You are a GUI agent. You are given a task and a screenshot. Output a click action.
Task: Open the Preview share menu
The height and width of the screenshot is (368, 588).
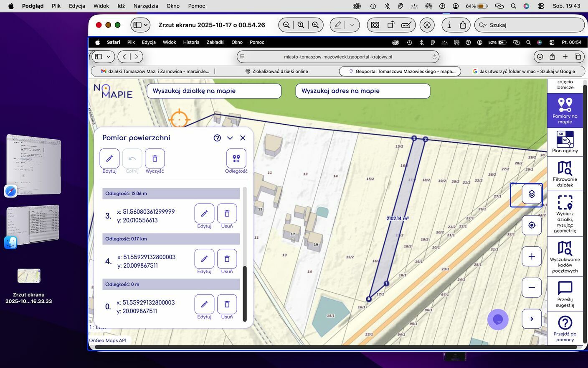[x=463, y=25]
